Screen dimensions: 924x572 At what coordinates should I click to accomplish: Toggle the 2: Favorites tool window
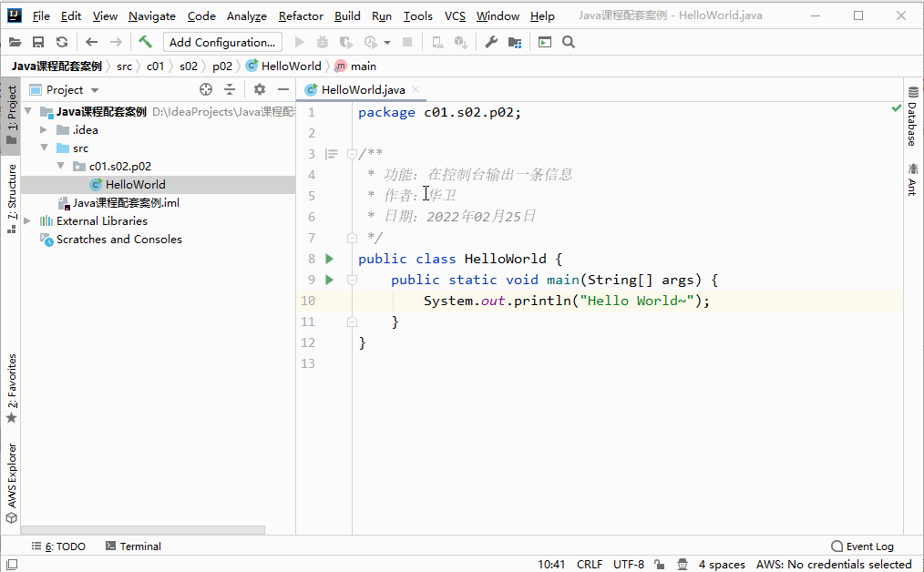tap(11, 389)
